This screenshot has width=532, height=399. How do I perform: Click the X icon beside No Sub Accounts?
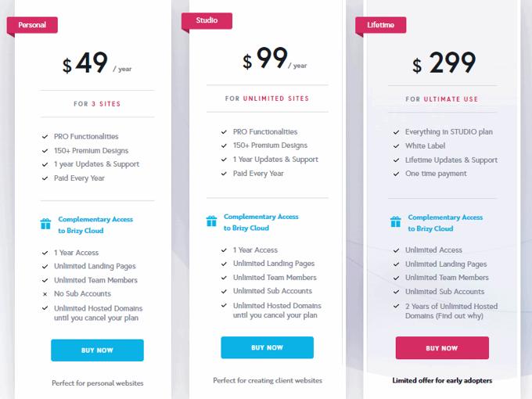pyautogui.click(x=45, y=294)
